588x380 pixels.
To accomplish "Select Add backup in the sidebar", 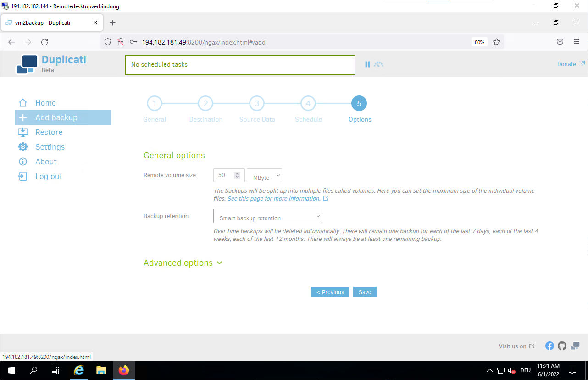I will [63, 117].
